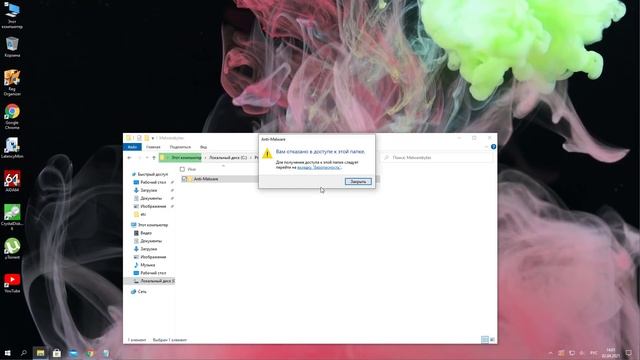The image size is (640, 360).
Task: Open the File ribbon tab
Action: click(132, 147)
